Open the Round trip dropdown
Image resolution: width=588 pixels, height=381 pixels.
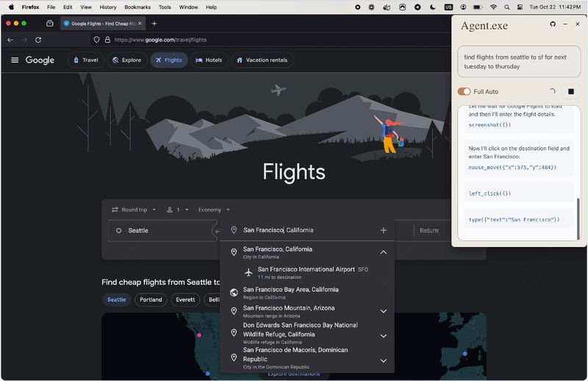(x=134, y=210)
